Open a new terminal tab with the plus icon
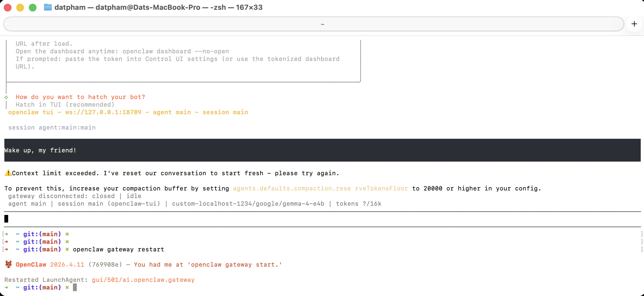The width and height of the screenshot is (644, 296). [634, 24]
